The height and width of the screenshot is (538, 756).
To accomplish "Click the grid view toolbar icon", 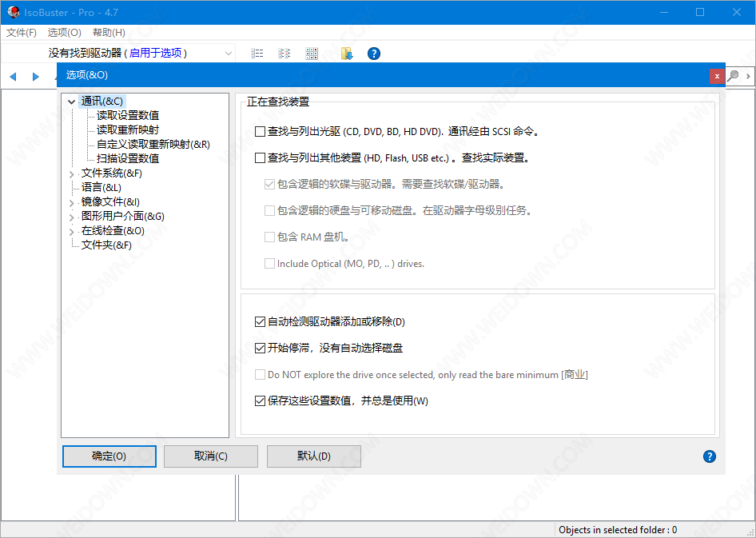I will 312,54.
